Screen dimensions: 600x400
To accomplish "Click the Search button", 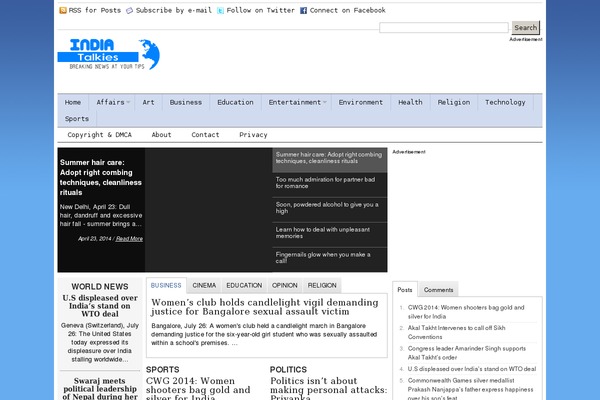I will 526,28.
